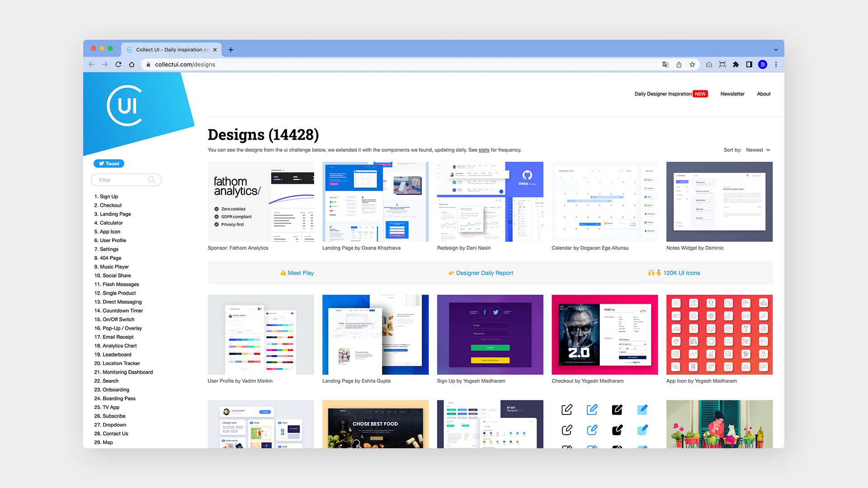
Task: Expand the Sign Up category in sidebar
Action: pos(109,196)
